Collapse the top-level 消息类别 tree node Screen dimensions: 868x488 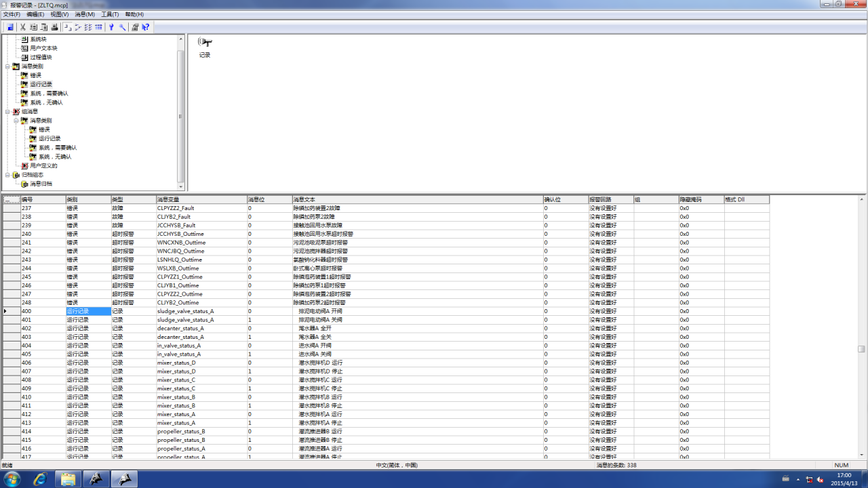pos(7,66)
